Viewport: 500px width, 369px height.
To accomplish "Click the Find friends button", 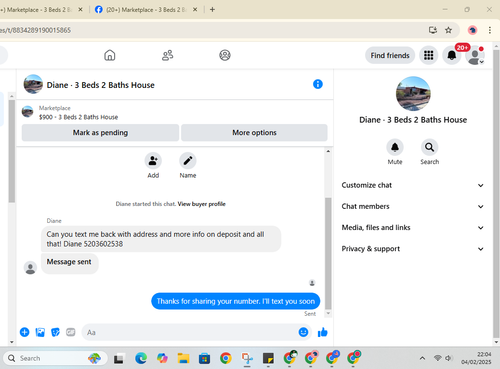I will click(390, 55).
